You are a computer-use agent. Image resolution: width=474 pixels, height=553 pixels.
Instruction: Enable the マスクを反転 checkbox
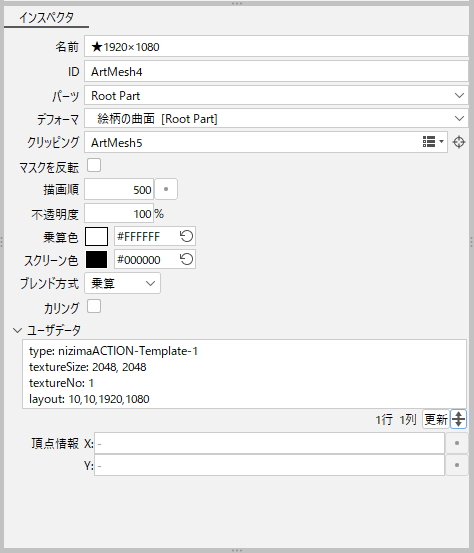(94, 165)
